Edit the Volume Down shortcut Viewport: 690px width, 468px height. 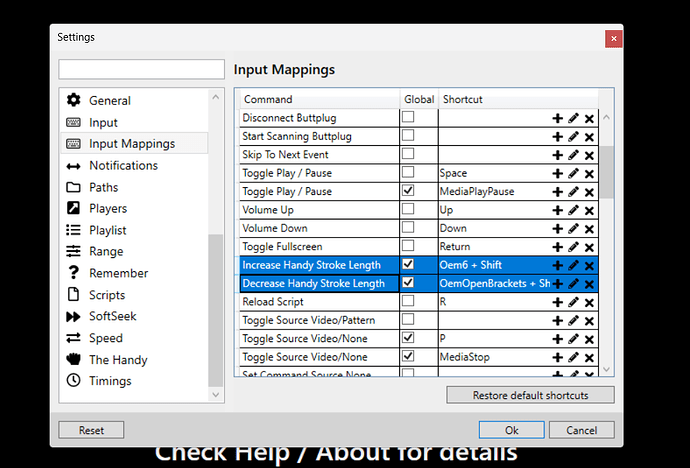pos(573,229)
